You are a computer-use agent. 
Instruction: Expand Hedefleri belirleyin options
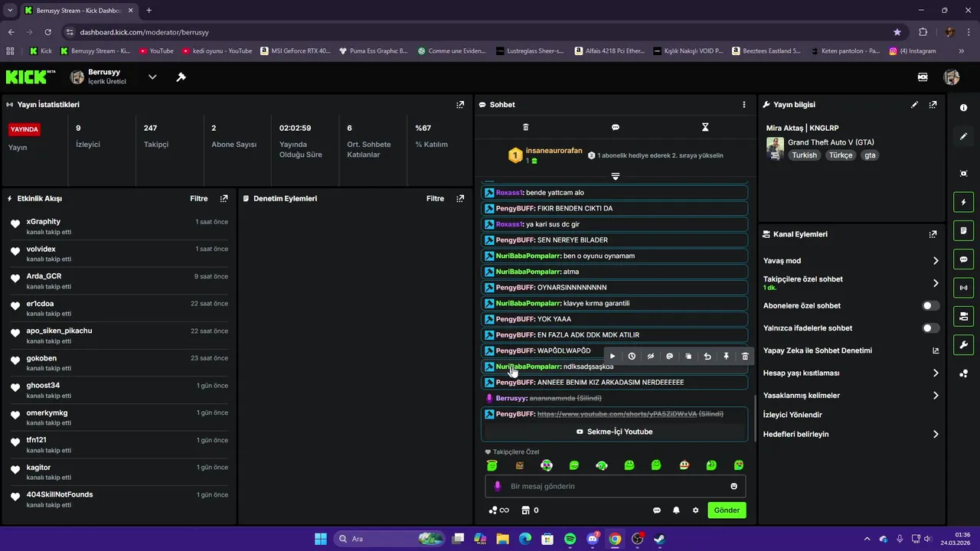click(x=936, y=434)
